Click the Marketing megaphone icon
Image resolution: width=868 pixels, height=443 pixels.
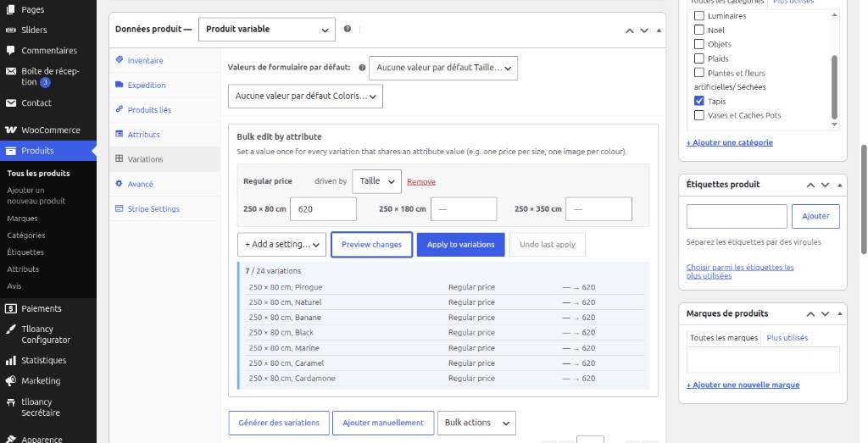pyautogui.click(x=10, y=381)
